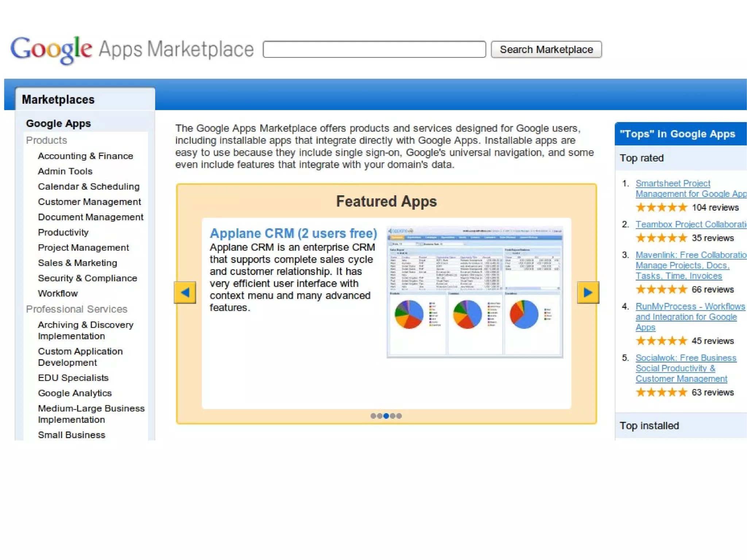The height and width of the screenshot is (560, 747).
Task: Open the Security & Compliance category
Action: [87, 278]
